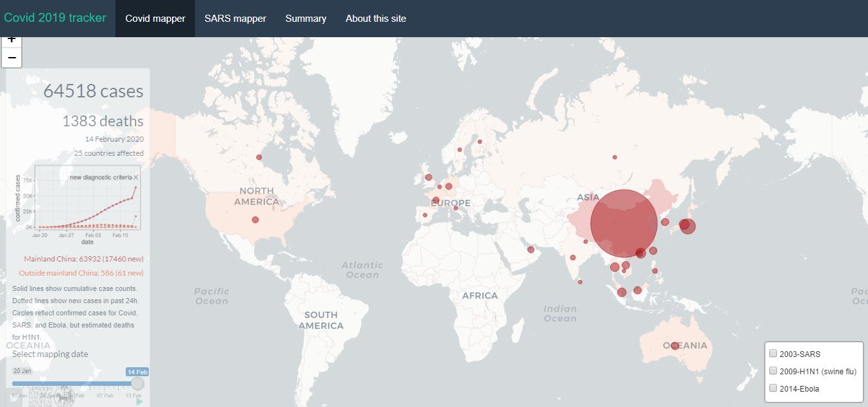Click the Covid 2019 tracker title link
The width and height of the screenshot is (868, 407).
55,18
